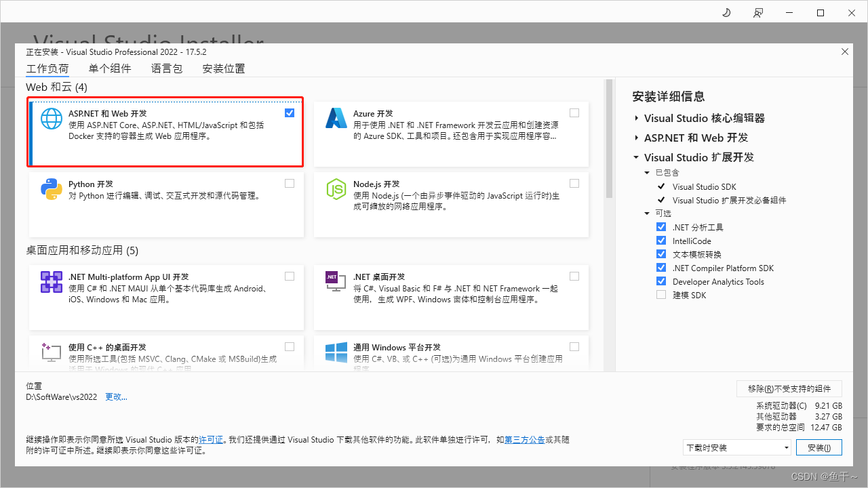Check the 建模 SDK optional component
Screen dimensions: 868x488
661,295
